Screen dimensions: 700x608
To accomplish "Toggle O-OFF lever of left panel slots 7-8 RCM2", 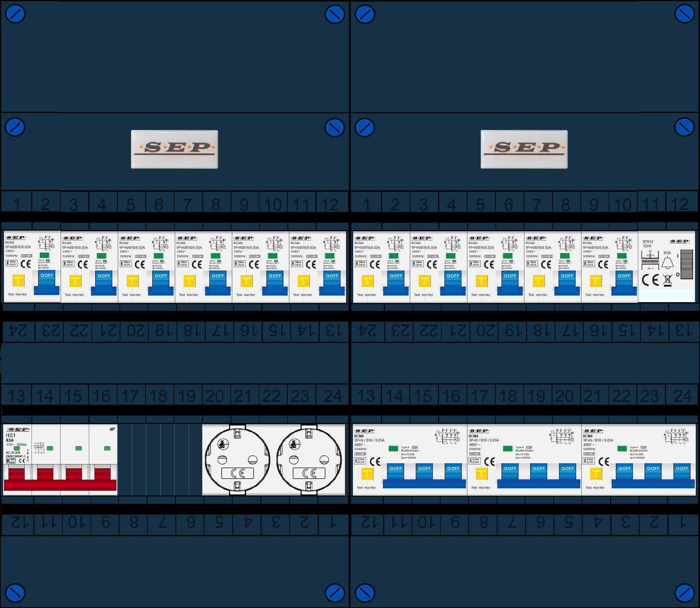I will 217,283.
